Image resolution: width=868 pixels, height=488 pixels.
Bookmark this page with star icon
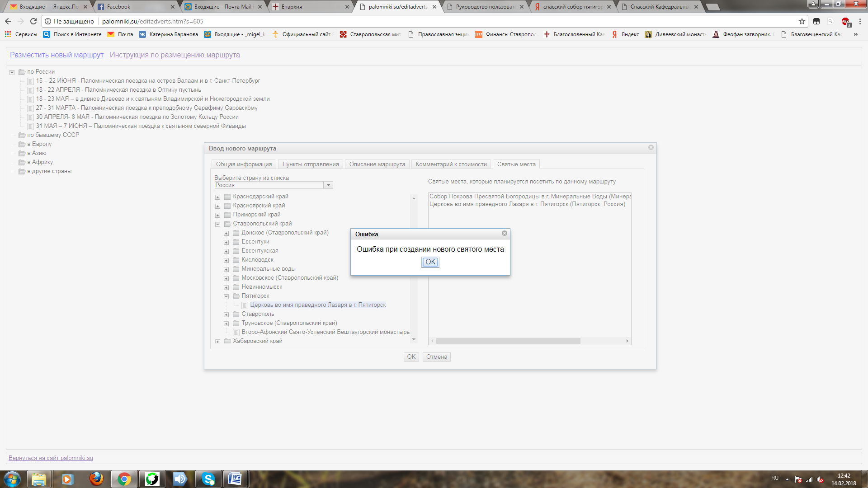click(802, 21)
